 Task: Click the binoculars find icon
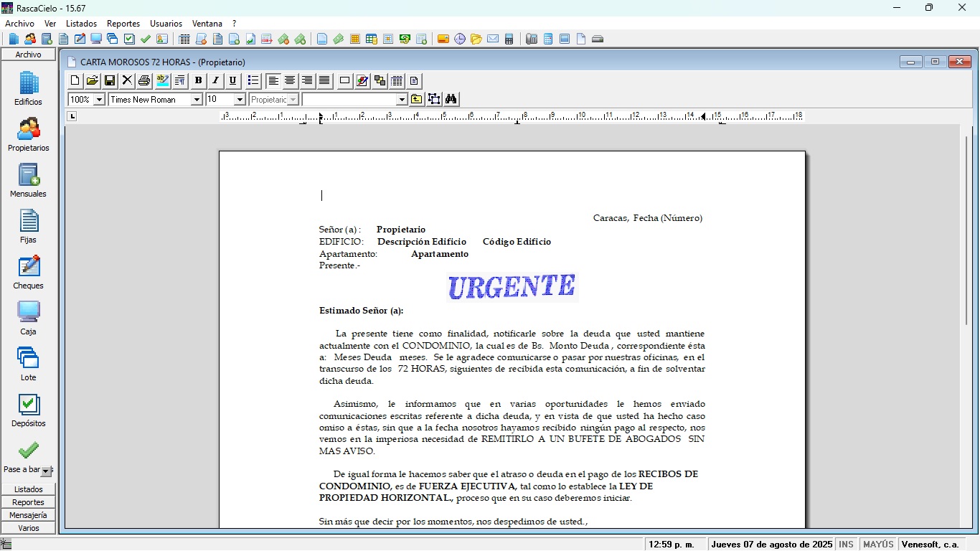click(451, 99)
